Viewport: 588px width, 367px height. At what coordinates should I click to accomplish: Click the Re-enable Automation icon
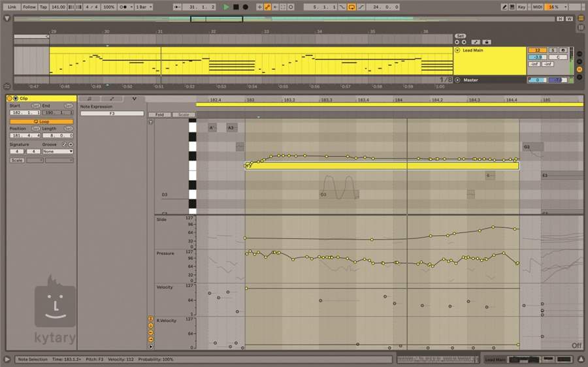(x=275, y=7)
